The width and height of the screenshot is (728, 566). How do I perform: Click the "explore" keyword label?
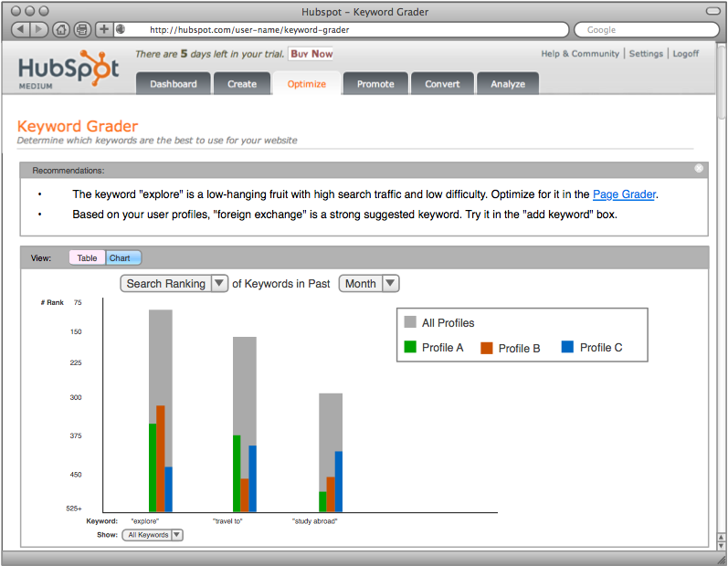pos(145,521)
